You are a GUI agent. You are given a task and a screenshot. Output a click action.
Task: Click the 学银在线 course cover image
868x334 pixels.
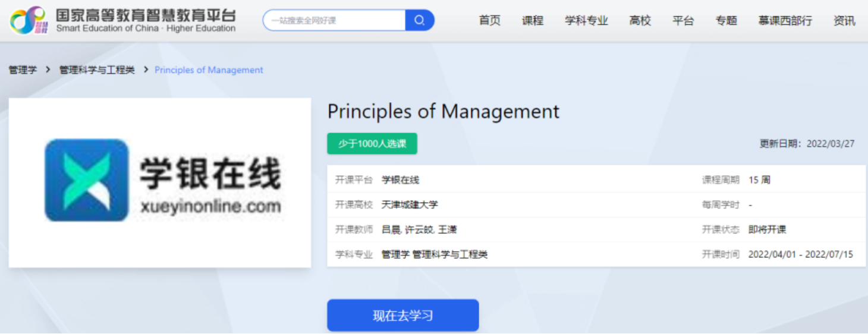(x=160, y=182)
